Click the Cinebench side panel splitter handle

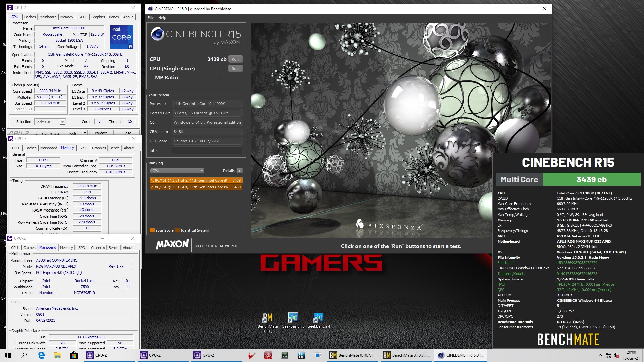pos(249,137)
